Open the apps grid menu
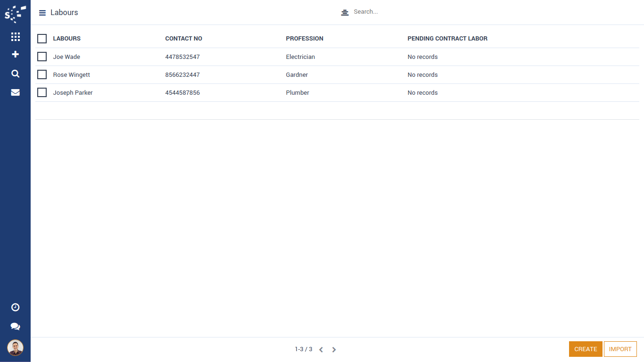Screen dimensions: 644x362 coord(15,37)
